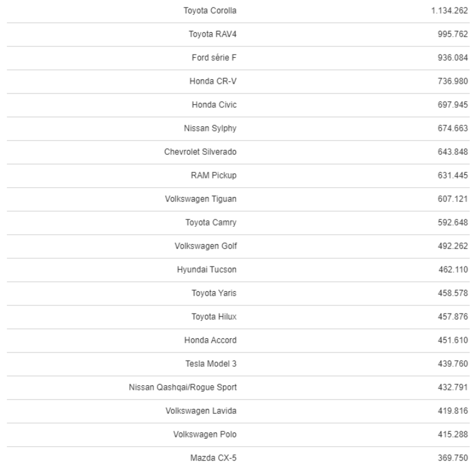Click the Chevrolet Silverado row label
The image size is (476, 474).
click(203, 152)
